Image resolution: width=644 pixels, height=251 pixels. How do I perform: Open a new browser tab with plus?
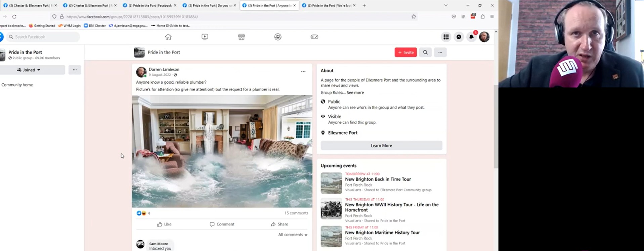[x=364, y=5]
